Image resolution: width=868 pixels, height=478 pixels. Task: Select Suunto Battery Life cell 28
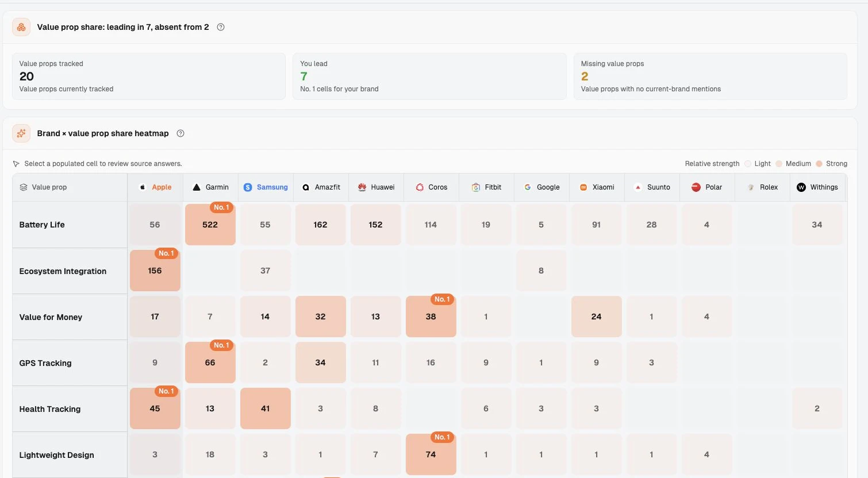652,225
